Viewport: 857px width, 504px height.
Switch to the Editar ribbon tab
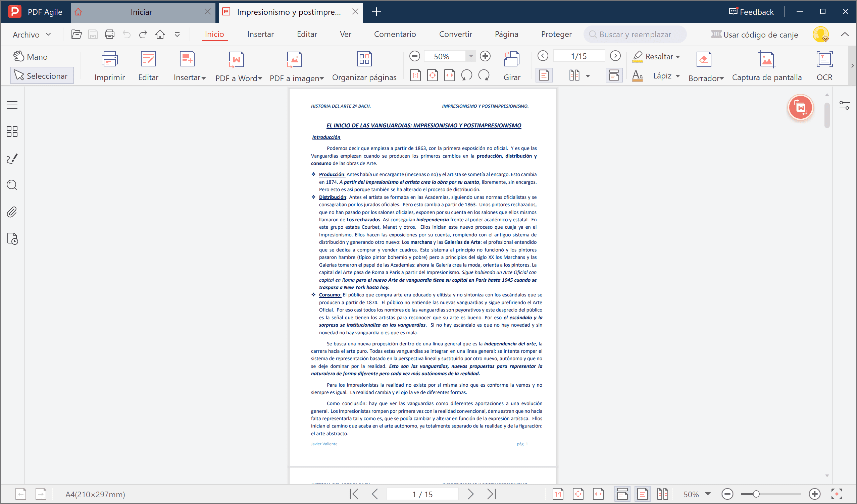(x=307, y=34)
